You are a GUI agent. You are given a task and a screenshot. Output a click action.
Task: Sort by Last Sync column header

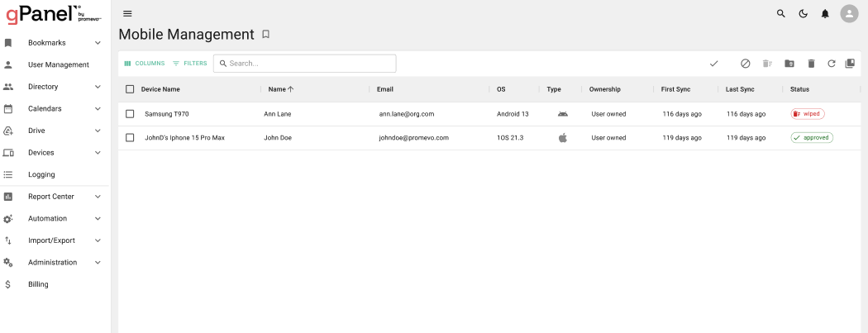click(x=740, y=89)
